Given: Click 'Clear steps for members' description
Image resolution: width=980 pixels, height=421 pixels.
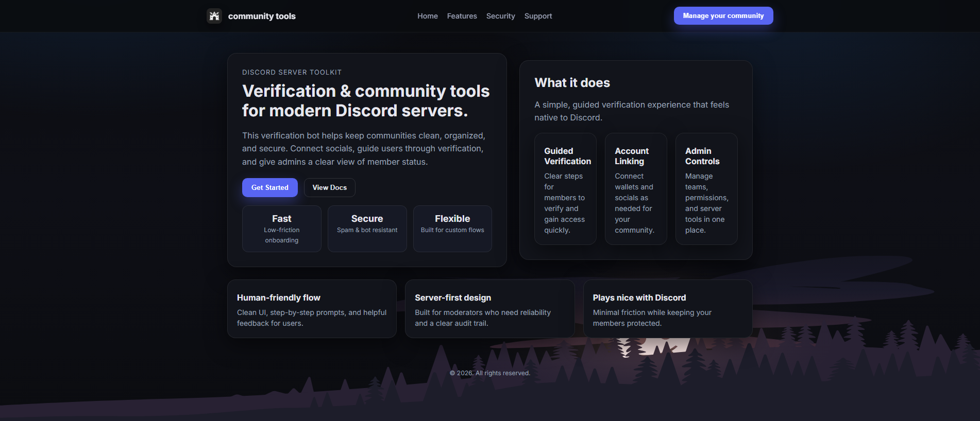Looking at the screenshot, I should click(x=565, y=203).
